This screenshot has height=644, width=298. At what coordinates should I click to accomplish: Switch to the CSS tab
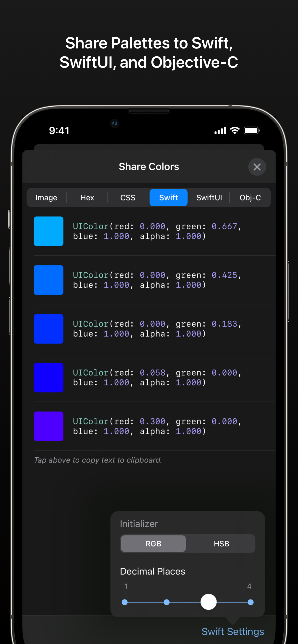pyautogui.click(x=128, y=198)
